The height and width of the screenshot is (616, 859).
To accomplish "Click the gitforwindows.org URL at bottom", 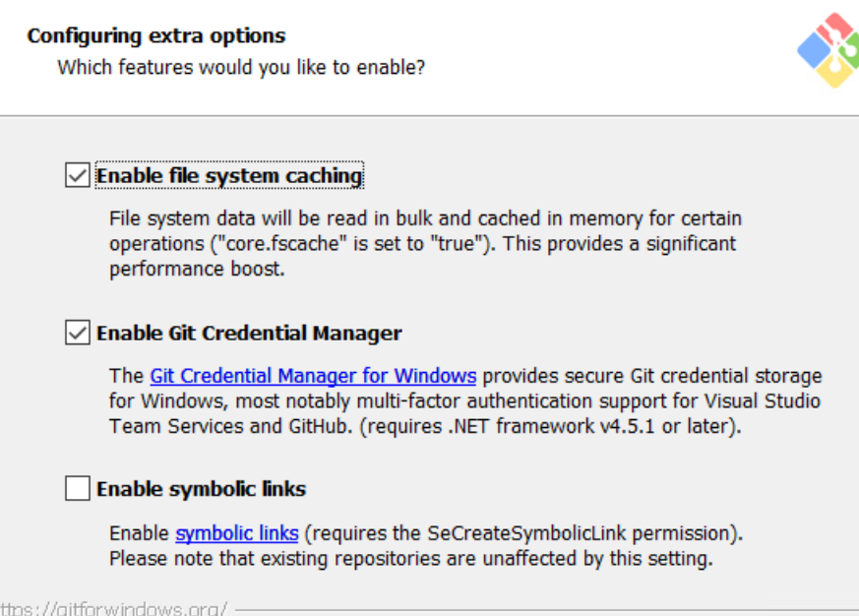I will click(x=113, y=609).
